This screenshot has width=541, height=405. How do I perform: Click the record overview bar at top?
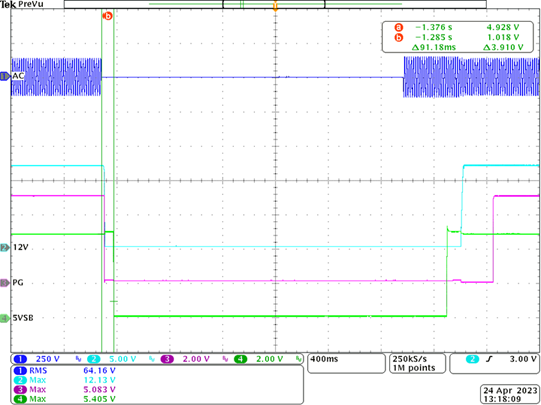click(x=275, y=4)
